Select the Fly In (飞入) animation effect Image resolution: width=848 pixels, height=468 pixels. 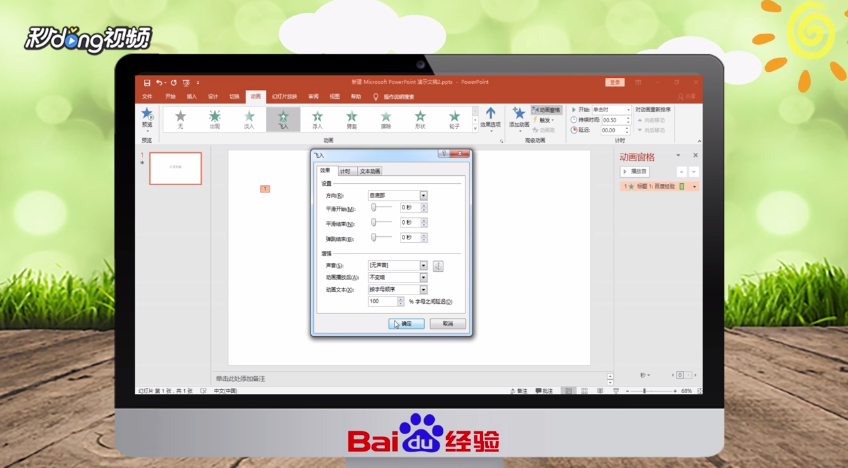tap(283, 119)
